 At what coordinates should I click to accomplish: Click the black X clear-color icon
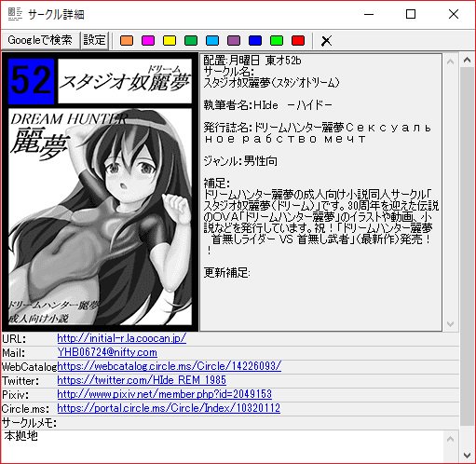[326, 41]
